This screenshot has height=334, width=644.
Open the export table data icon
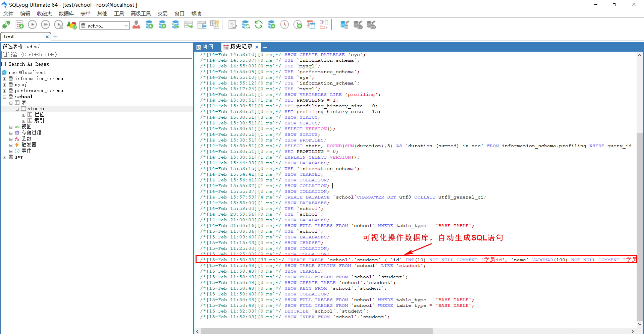point(189,24)
